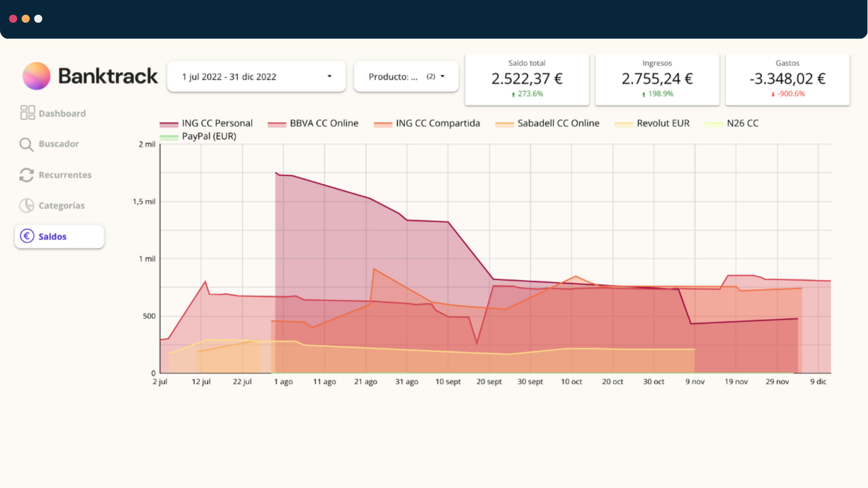Screen dimensions: 868x488
Task: Click the white window dot
Action: (38, 19)
